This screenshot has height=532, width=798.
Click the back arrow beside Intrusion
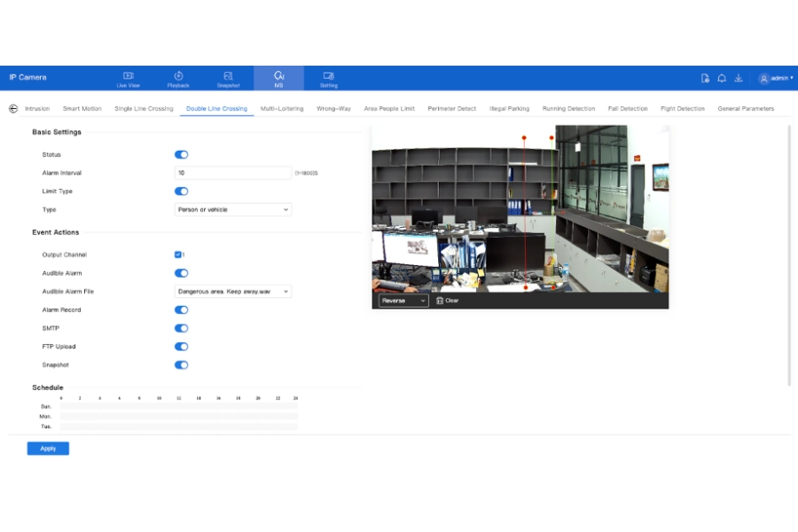click(x=13, y=108)
